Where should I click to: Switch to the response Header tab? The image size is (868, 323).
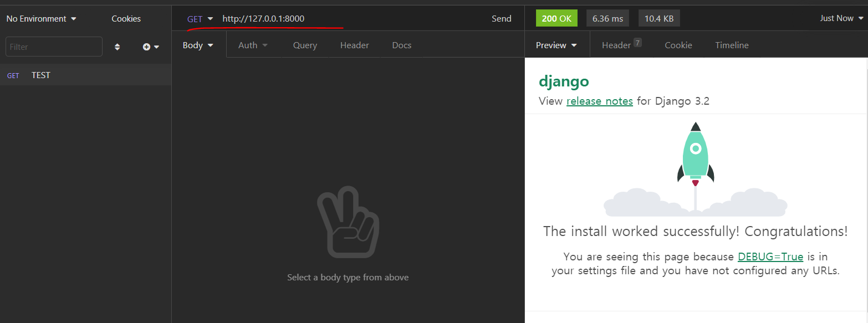coord(621,45)
